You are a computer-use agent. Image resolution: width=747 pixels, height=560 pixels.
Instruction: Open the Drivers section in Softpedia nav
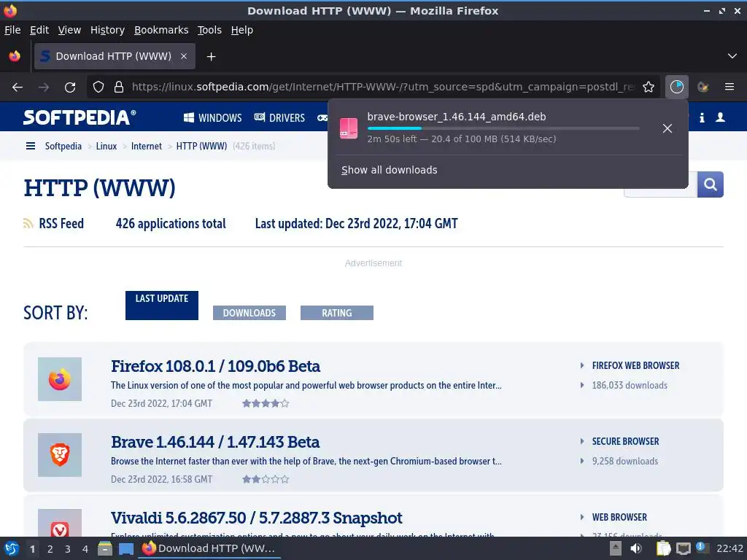[279, 117]
